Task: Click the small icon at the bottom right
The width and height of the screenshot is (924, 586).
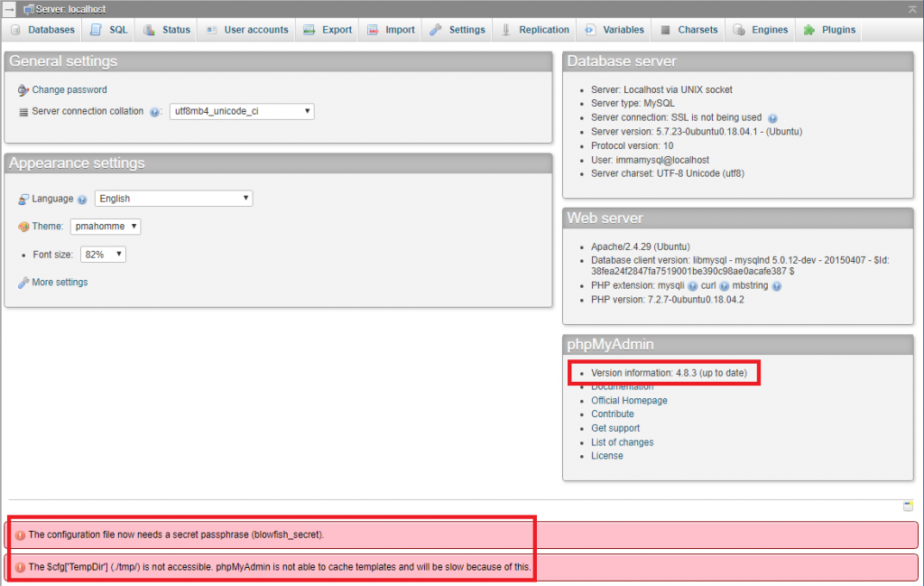Action: tap(909, 507)
